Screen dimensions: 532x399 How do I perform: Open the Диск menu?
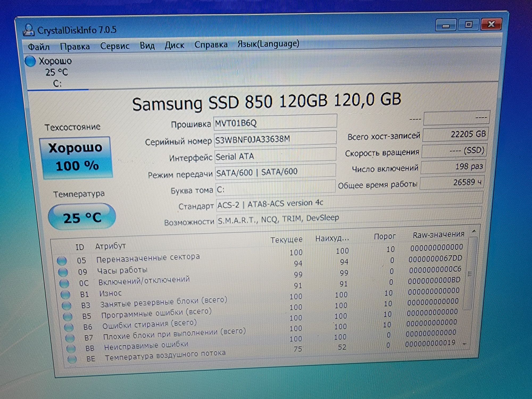click(174, 45)
